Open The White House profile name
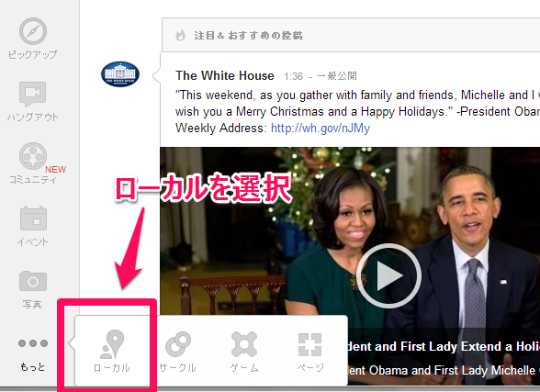540x392 pixels. point(225,75)
